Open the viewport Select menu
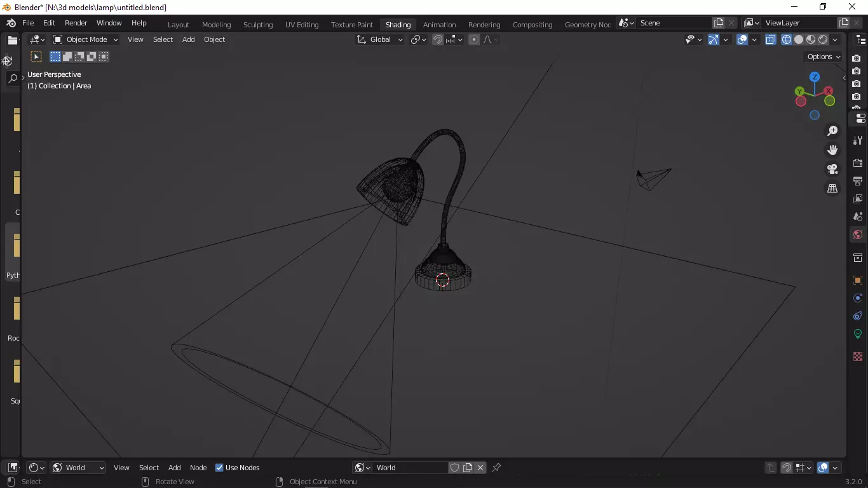Viewport: 868px width, 488px height. click(x=163, y=39)
